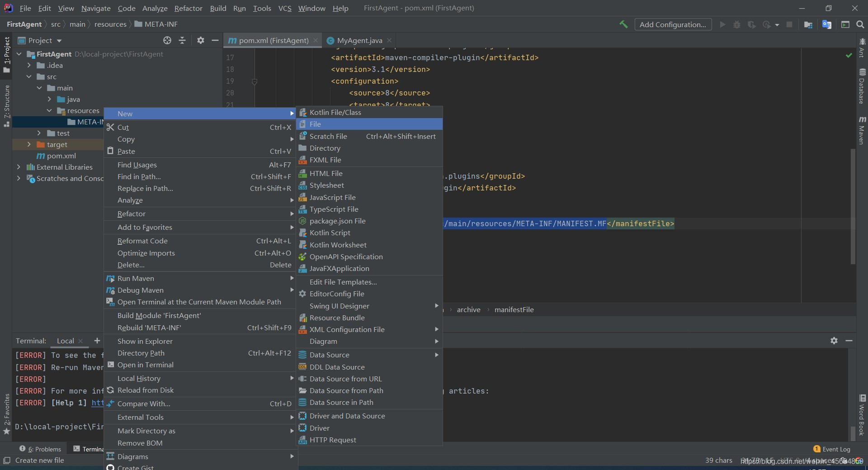This screenshot has width=868, height=470.
Task: Click the tool windows quick access icon in status bar
Action: (x=6, y=460)
